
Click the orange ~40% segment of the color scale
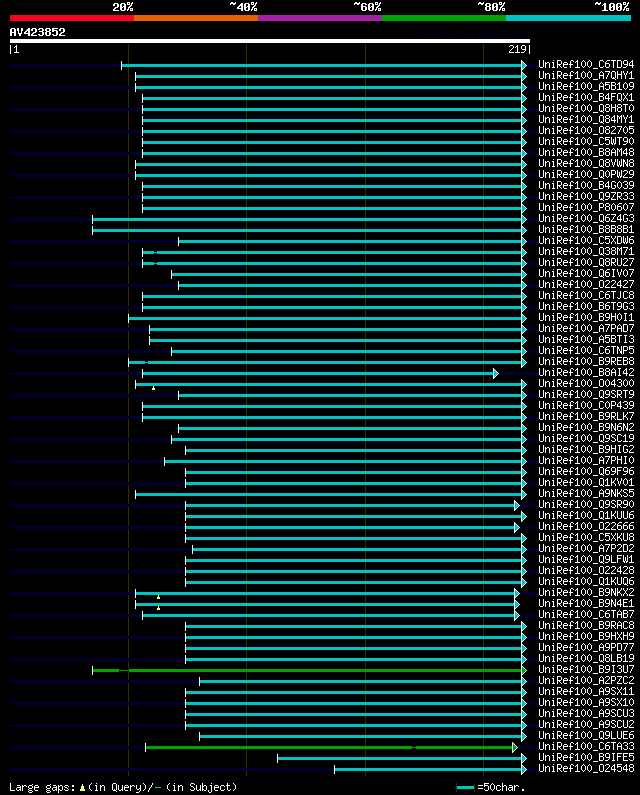[196, 18]
